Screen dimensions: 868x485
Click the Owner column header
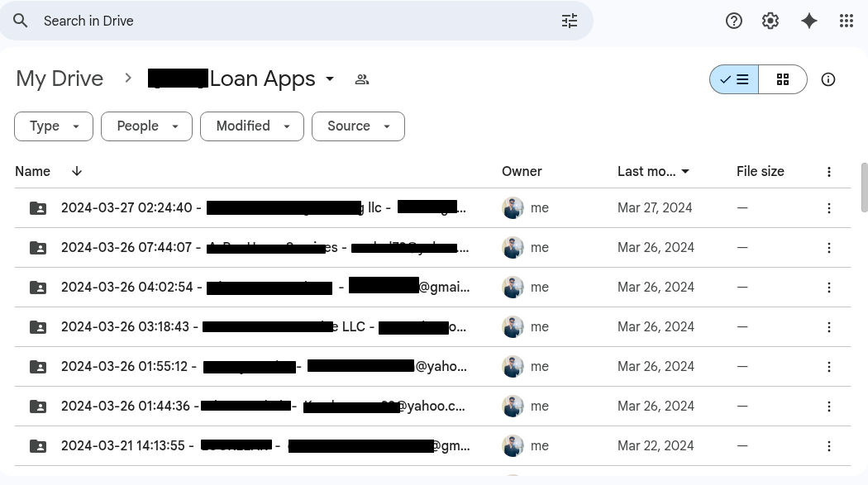point(522,171)
